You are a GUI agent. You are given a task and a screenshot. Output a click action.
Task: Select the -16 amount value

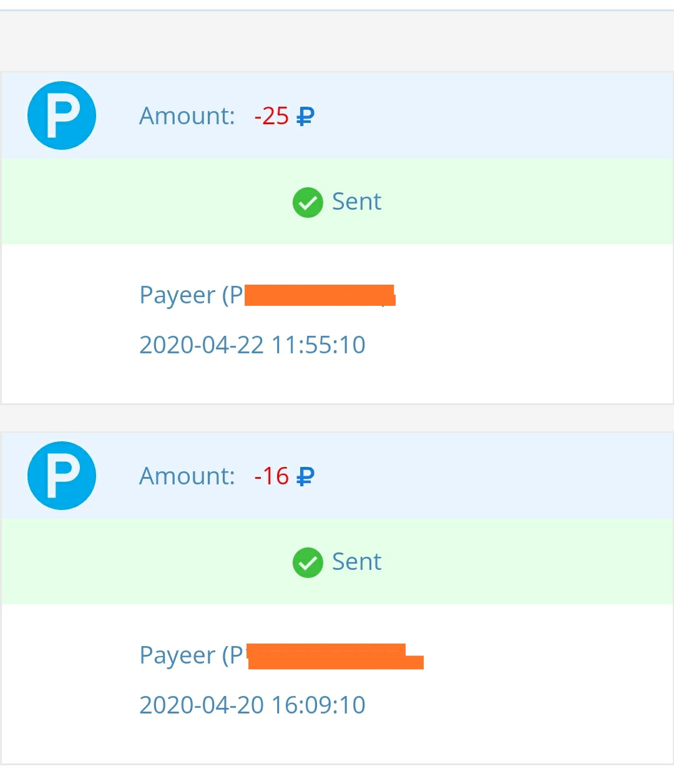(x=271, y=476)
